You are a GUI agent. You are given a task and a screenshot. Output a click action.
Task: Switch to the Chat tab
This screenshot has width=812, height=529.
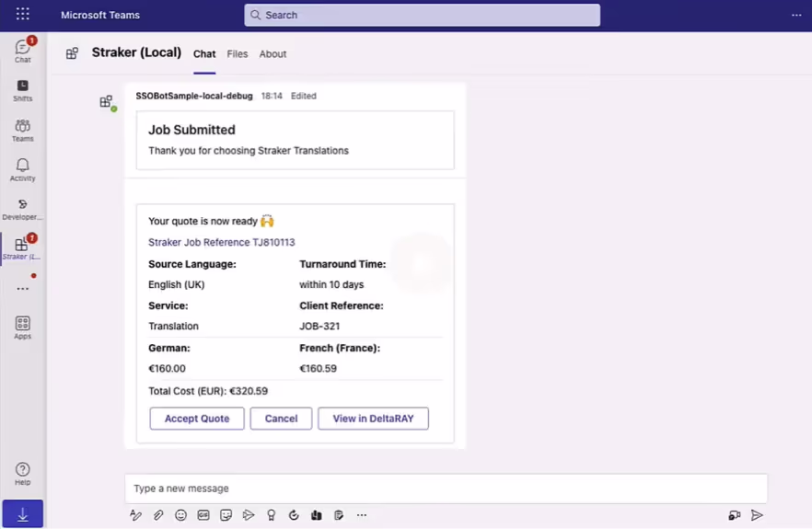pos(204,54)
